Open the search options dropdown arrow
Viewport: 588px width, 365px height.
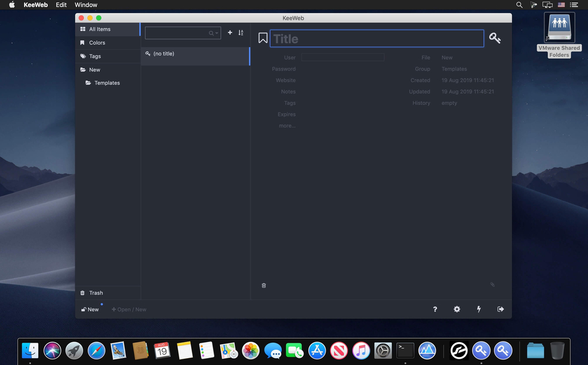click(216, 33)
